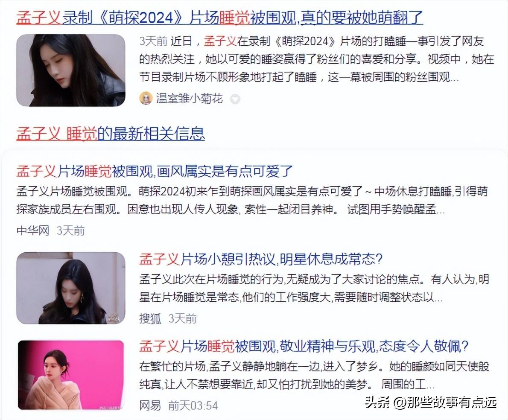Click the heart badge next to the author name
508x420 pixels.
(235, 99)
